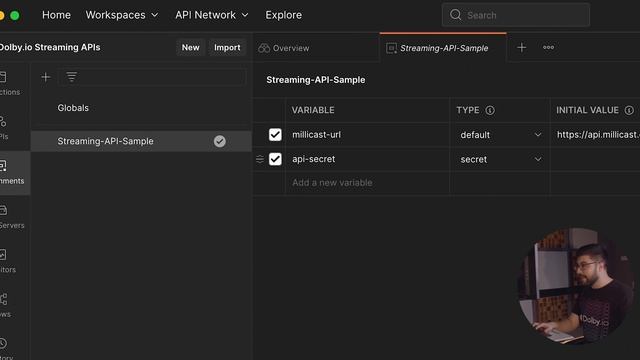Open Flows in the left sidebar
Image resolution: width=640 pixels, height=360 pixels.
click(x=6, y=306)
